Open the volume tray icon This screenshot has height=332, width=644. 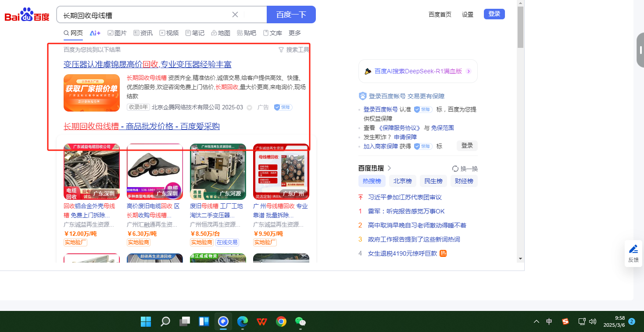coord(593,321)
